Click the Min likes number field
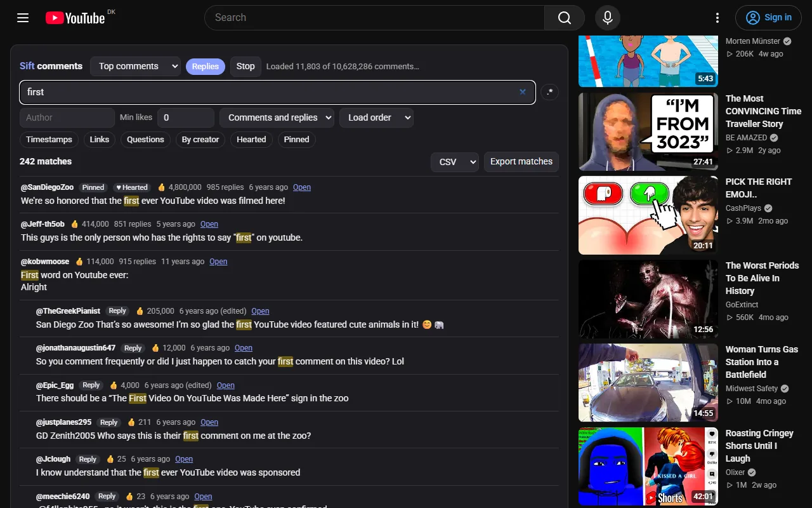The width and height of the screenshot is (812, 508). [x=186, y=117]
